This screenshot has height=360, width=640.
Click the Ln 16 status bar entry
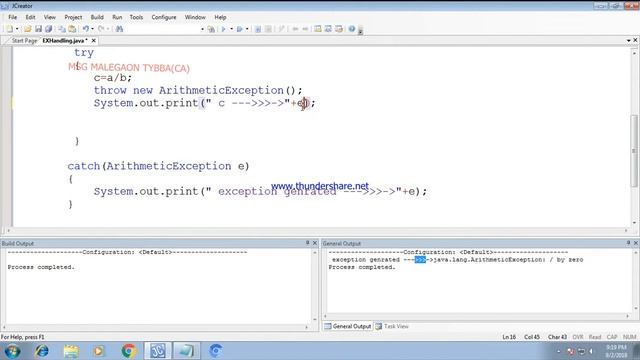point(509,337)
